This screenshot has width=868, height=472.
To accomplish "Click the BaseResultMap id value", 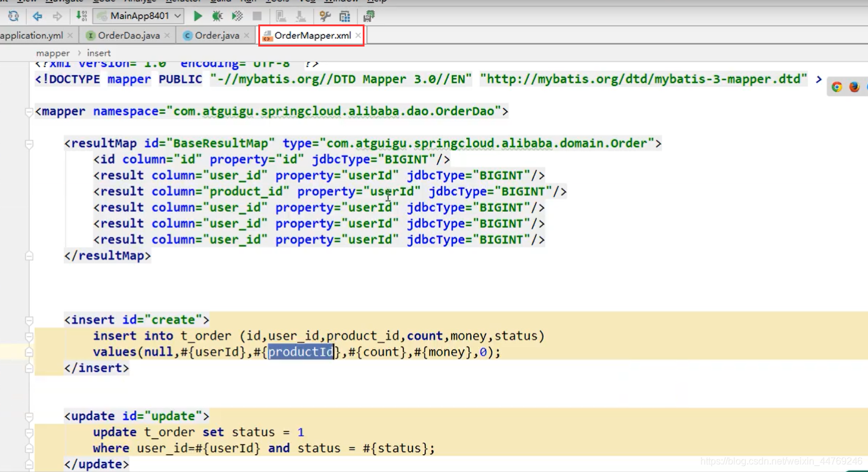I will (x=224, y=143).
